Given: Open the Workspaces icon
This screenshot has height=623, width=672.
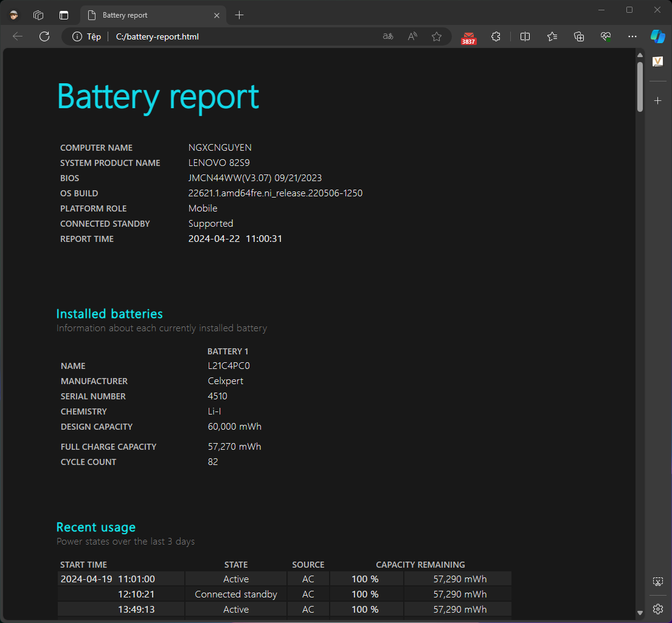Looking at the screenshot, I should point(38,15).
